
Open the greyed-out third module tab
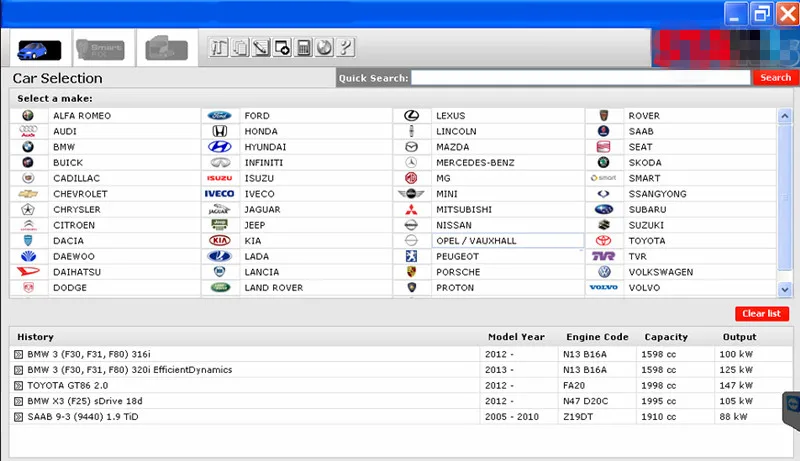166,49
